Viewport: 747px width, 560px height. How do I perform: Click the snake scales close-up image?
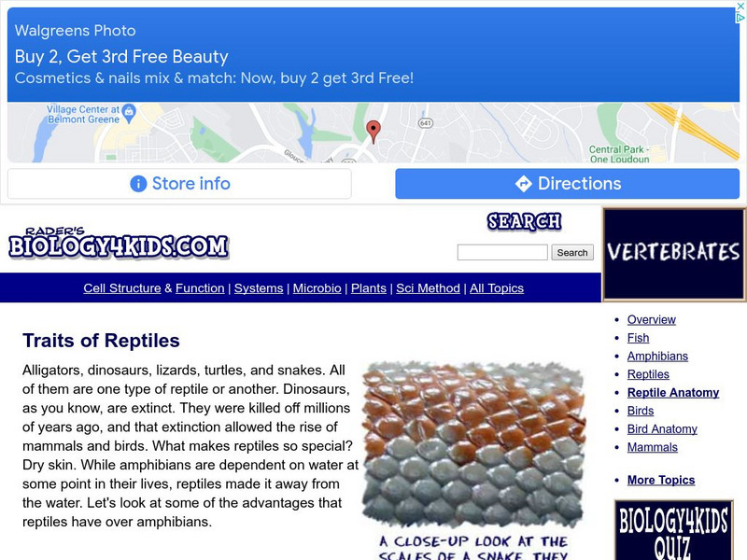point(472,444)
